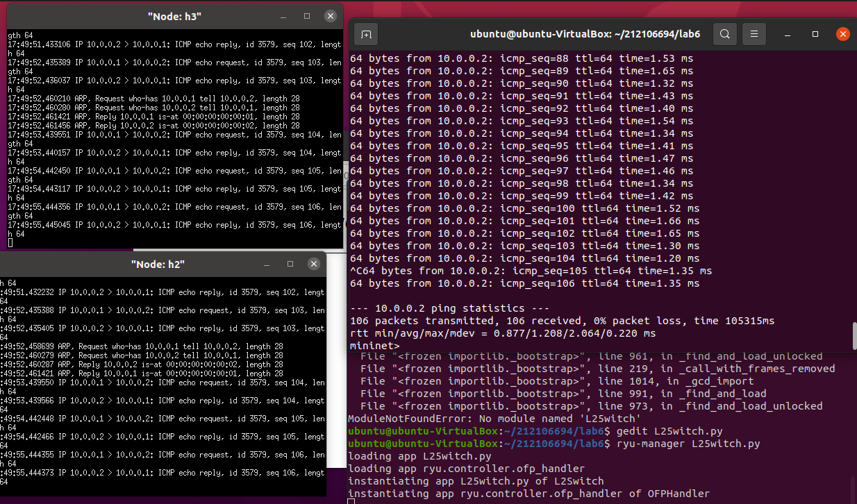Click the "106 packets transmitted" line
This screenshot has height=504, width=857.
pos(563,321)
